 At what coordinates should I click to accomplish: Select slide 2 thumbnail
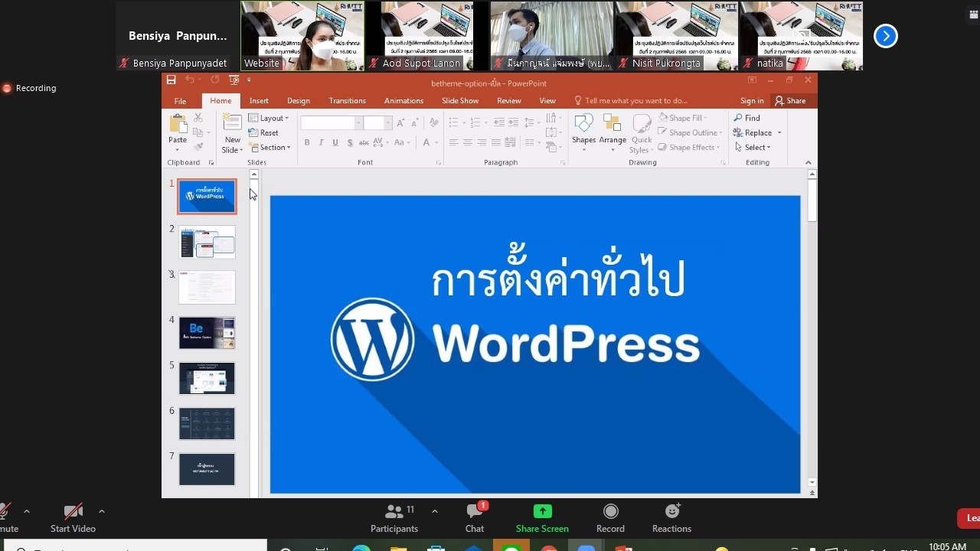(207, 242)
